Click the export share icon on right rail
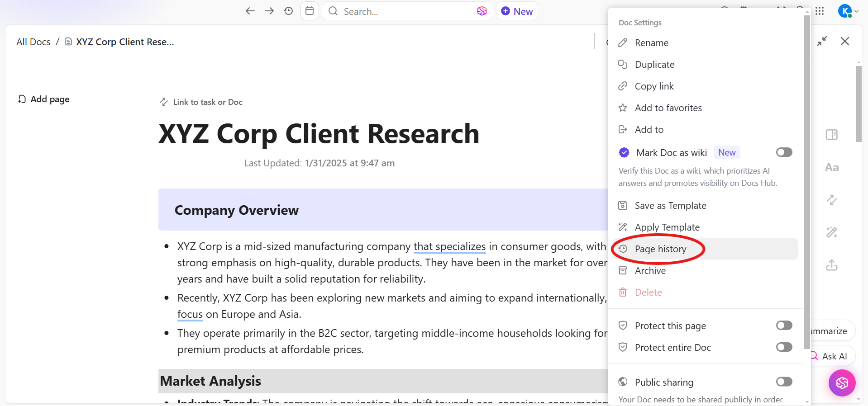 click(831, 265)
